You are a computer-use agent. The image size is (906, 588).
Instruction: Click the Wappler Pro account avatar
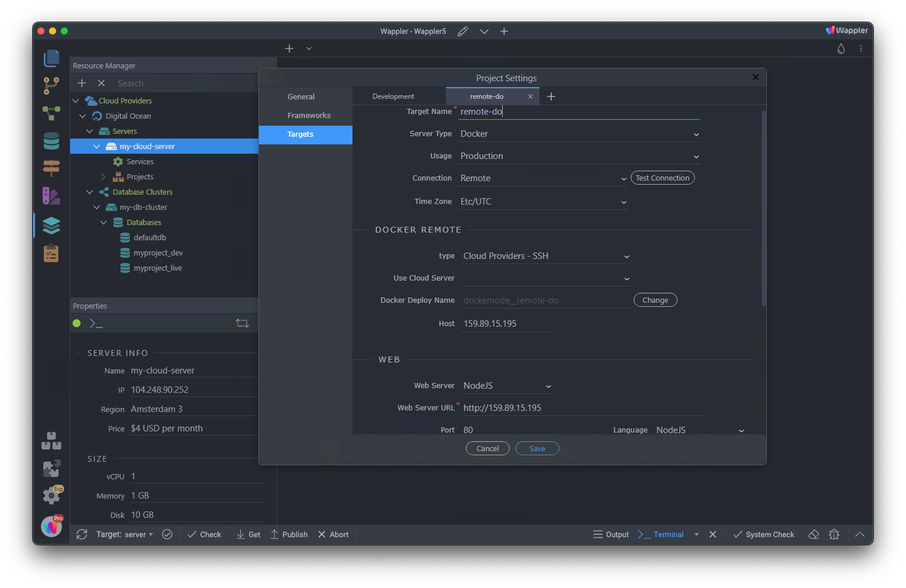point(51,526)
